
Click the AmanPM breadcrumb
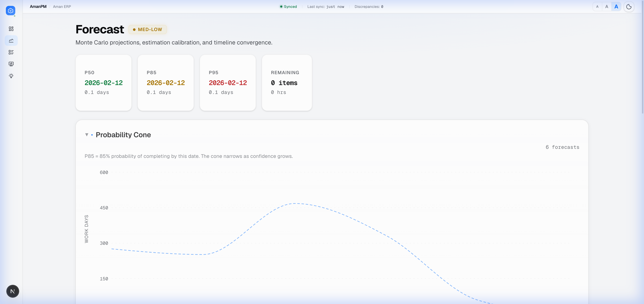pos(38,7)
